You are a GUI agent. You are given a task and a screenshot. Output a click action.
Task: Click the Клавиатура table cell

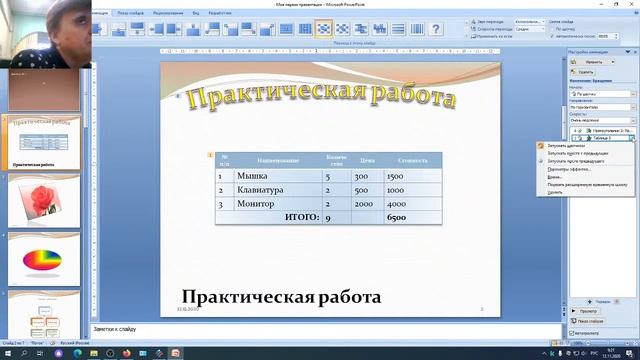click(x=278, y=190)
